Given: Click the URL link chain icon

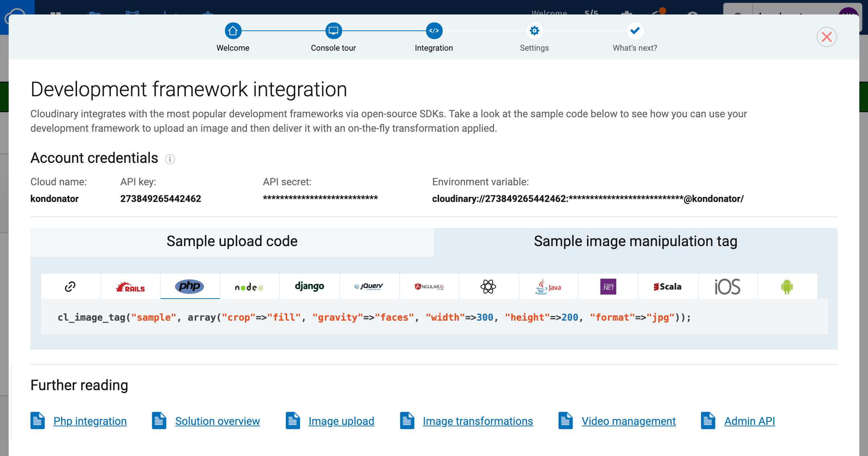Looking at the screenshot, I should 70,287.
